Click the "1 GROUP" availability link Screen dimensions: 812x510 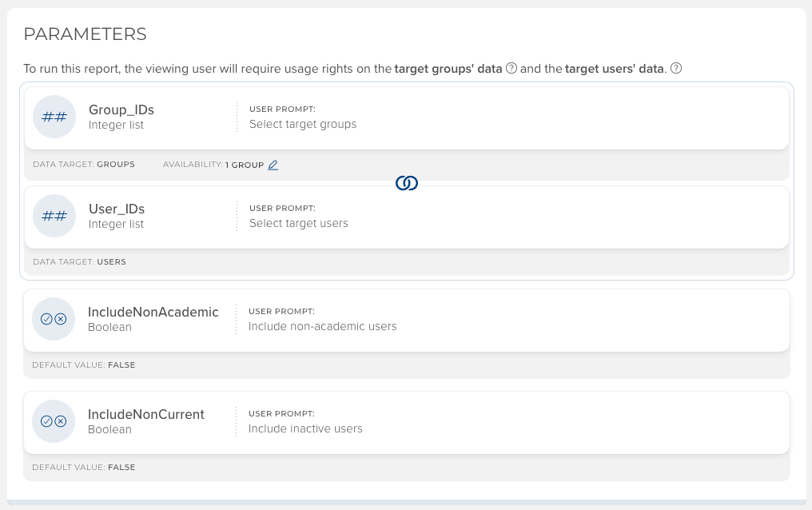coord(245,165)
